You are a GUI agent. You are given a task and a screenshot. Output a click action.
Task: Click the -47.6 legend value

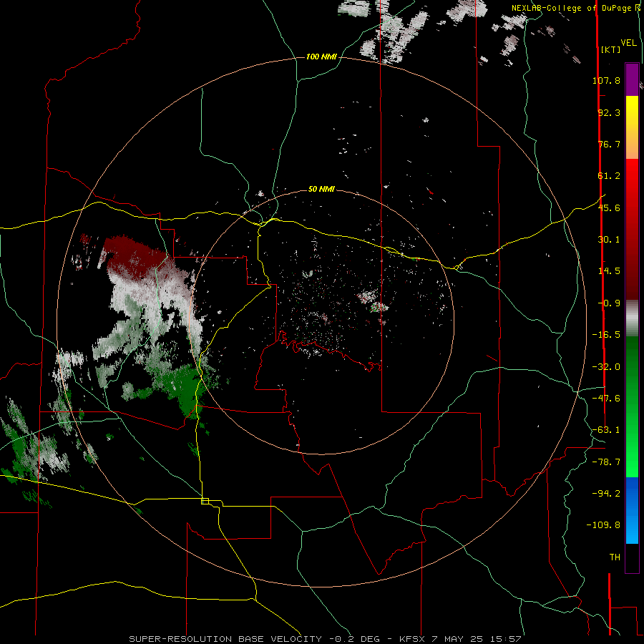606,399
